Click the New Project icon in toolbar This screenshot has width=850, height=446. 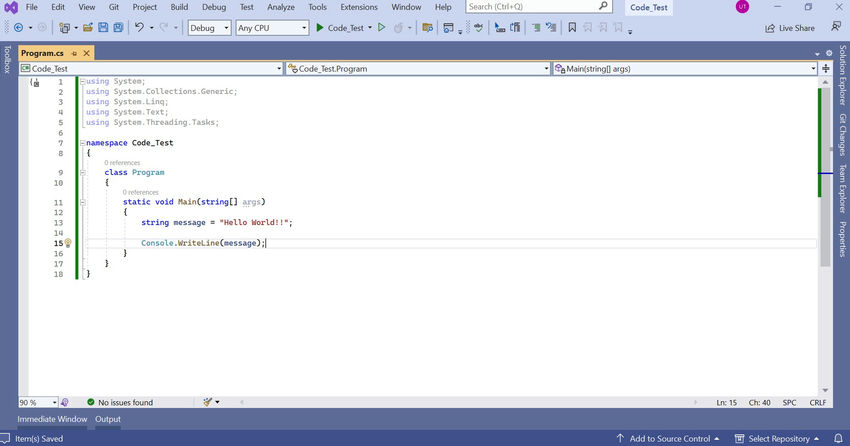click(x=64, y=28)
